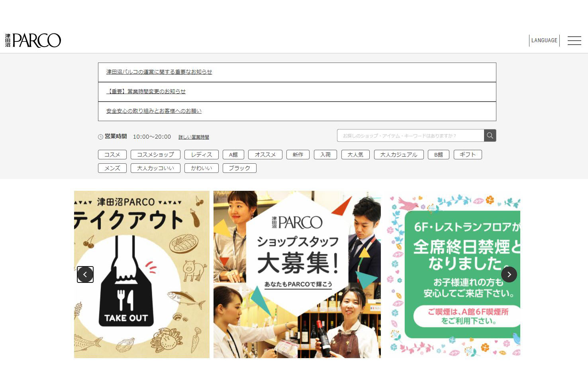Choose the ギフト tag
This screenshot has height=392, width=588.
[x=468, y=155]
